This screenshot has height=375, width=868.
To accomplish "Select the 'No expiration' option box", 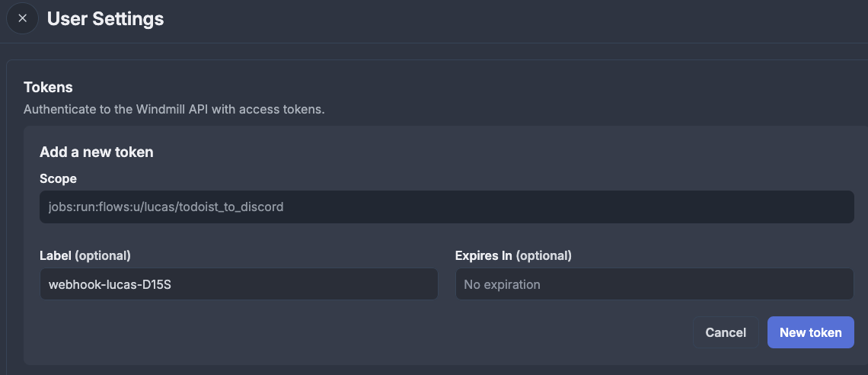I will coord(654,284).
